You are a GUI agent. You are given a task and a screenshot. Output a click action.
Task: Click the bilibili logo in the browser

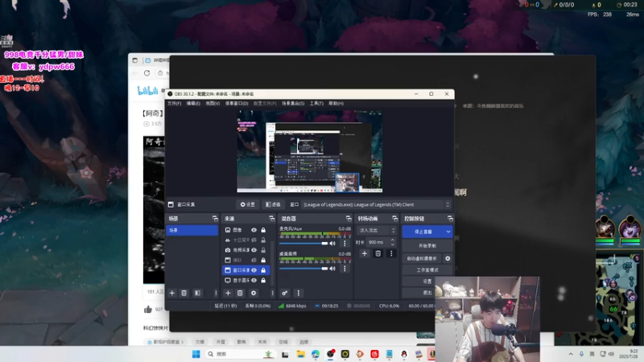[x=147, y=91]
